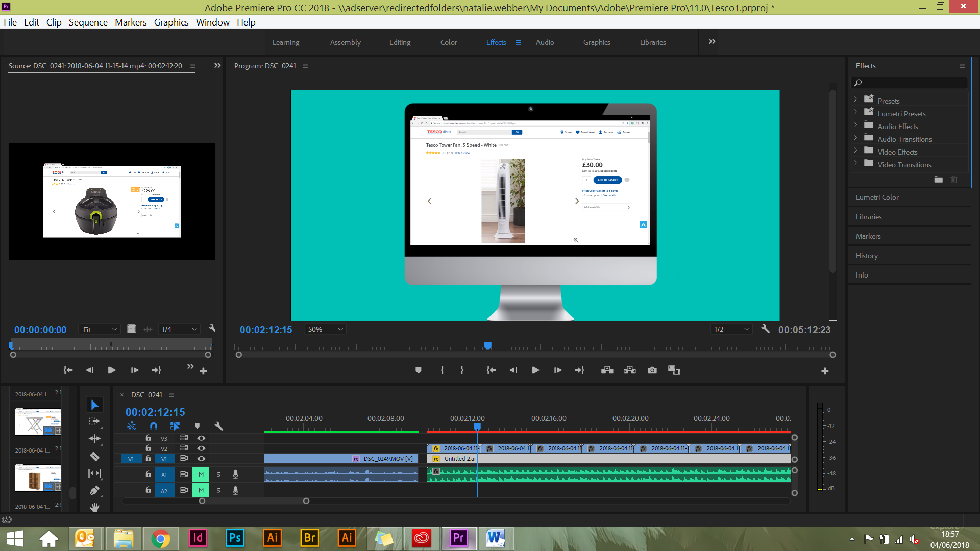Image resolution: width=980 pixels, height=551 pixels.
Task: Toggle V3 track output eye
Action: [x=202, y=438]
